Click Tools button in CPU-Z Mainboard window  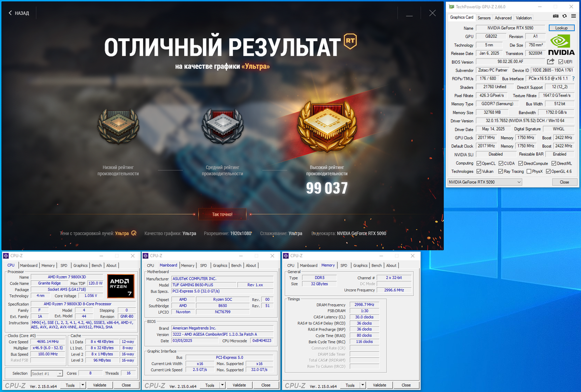210,385
